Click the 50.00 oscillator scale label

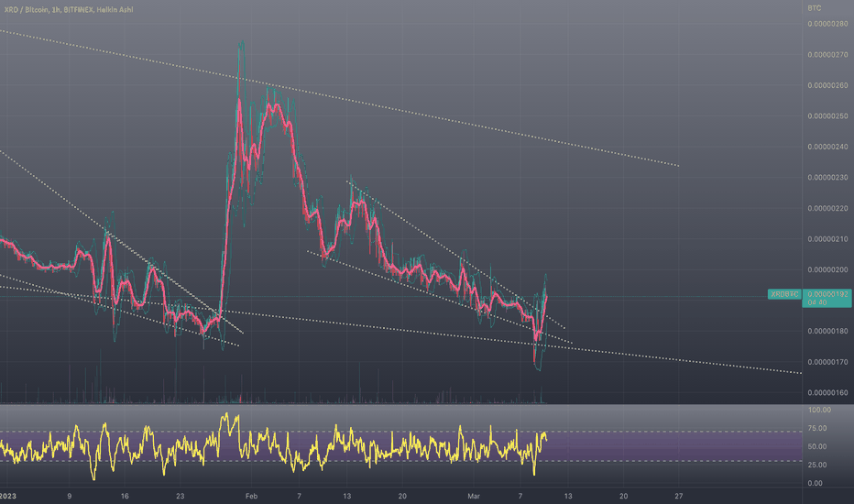pos(817,447)
